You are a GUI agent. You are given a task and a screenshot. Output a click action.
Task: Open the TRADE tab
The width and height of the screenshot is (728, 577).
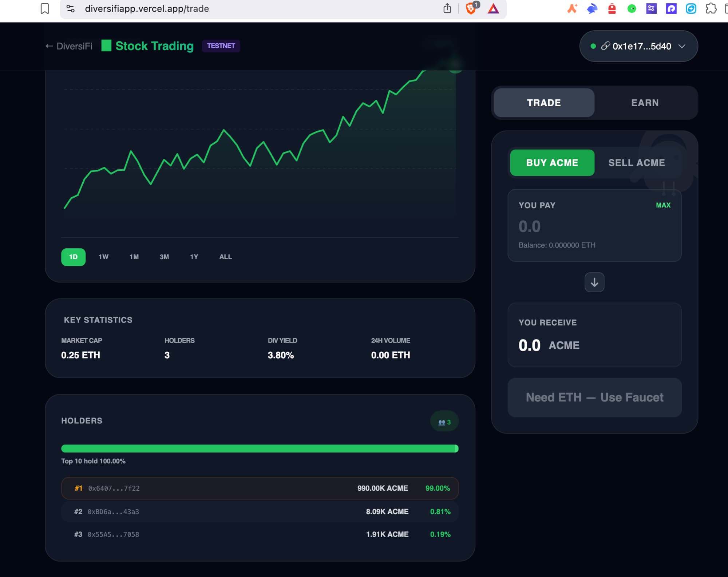pos(544,103)
